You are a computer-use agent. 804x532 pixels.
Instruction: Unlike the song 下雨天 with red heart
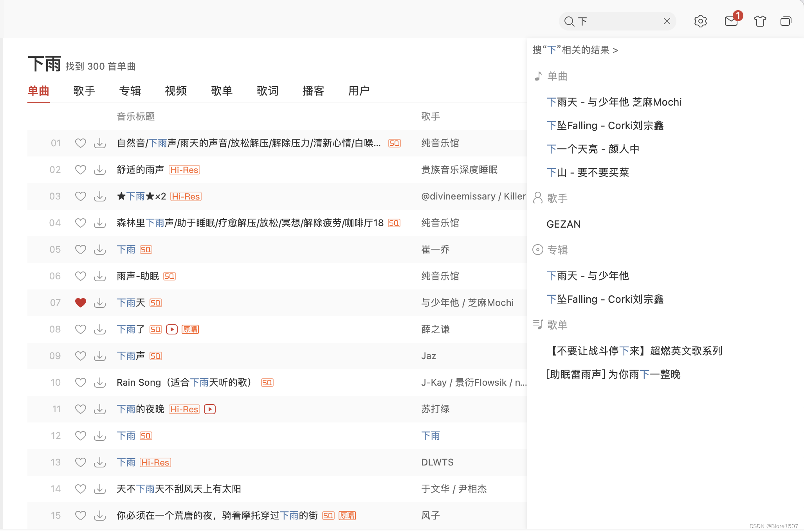(x=81, y=303)
